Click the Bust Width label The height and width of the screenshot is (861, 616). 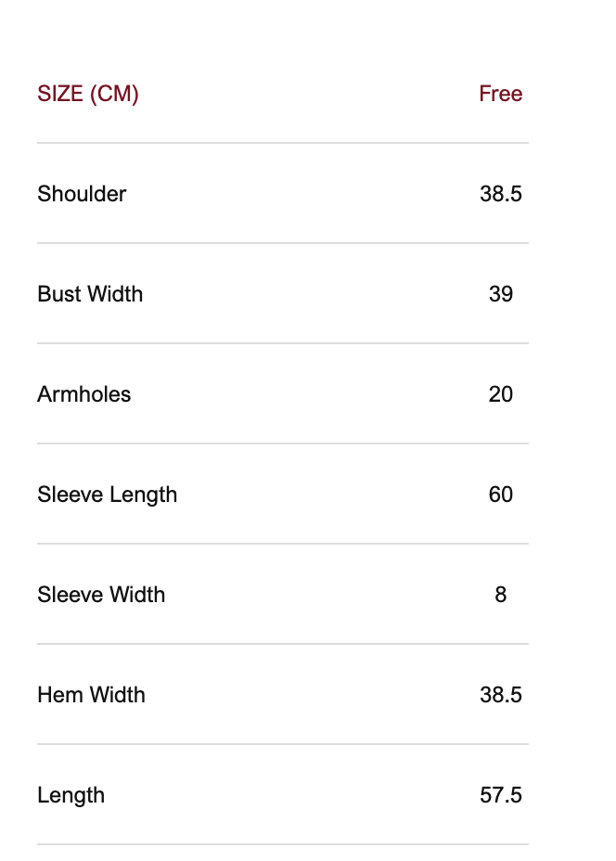[x=90, y=294]
